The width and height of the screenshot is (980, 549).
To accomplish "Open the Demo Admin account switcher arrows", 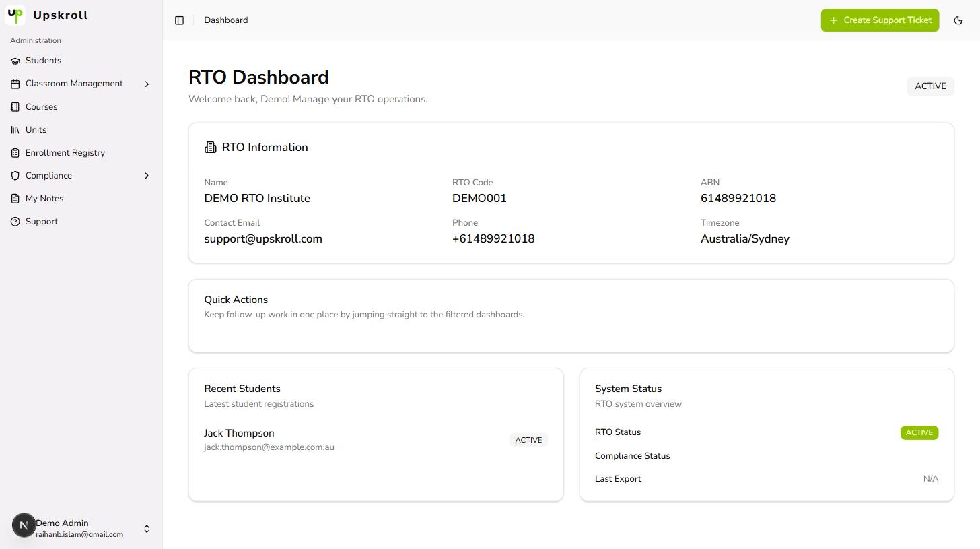I will (x=147, y=529).
